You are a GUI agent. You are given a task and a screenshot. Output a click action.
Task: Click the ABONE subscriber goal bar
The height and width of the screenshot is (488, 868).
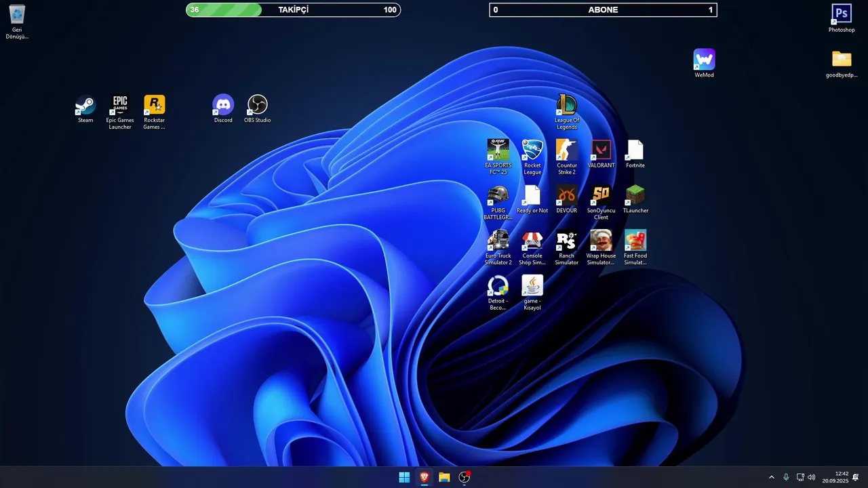(x=603, y=9)
